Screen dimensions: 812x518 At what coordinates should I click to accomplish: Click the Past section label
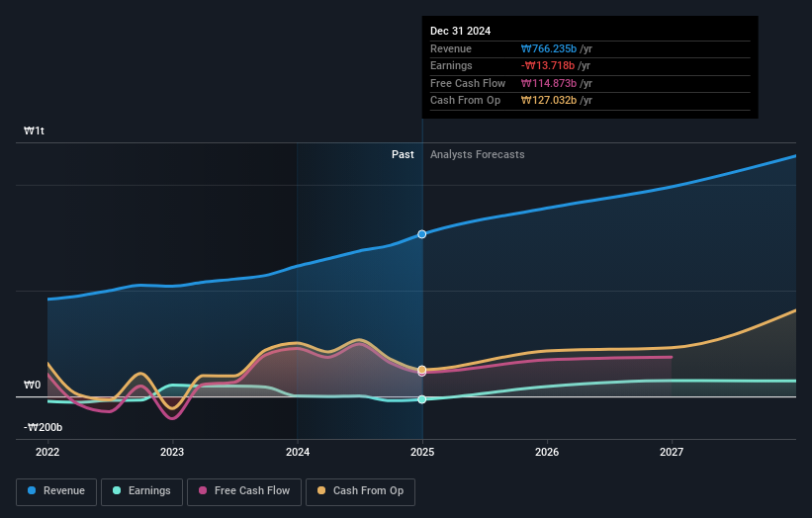[403, 155]
